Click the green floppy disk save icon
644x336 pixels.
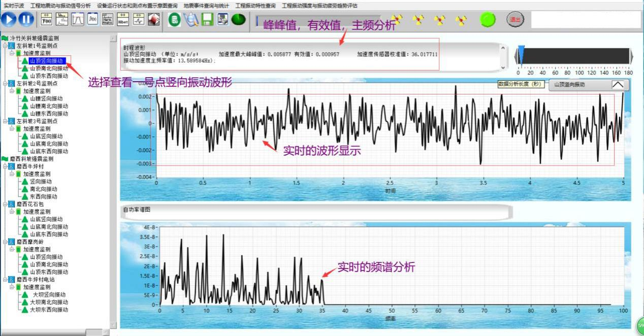(x=207, y=20)
